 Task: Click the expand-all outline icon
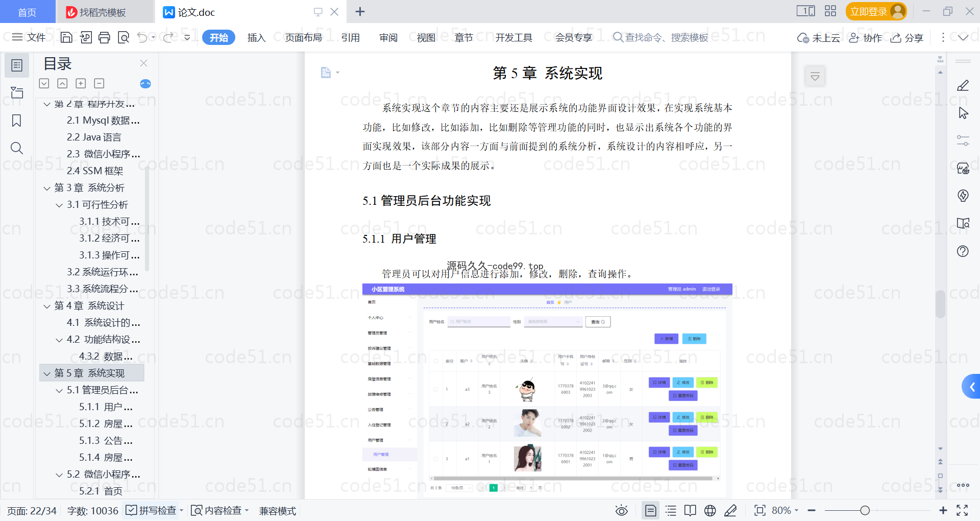(x=44, y=83)
